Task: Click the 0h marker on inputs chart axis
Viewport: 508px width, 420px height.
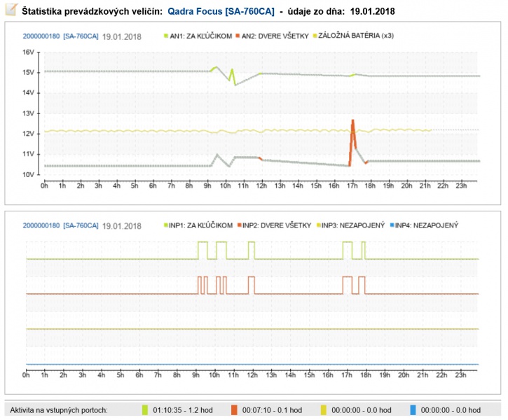Action: coord(26,375)
